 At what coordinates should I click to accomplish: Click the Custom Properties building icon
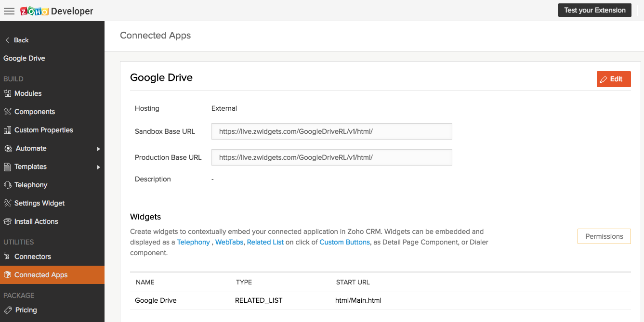pyautogui.click(x=7, y=130)
